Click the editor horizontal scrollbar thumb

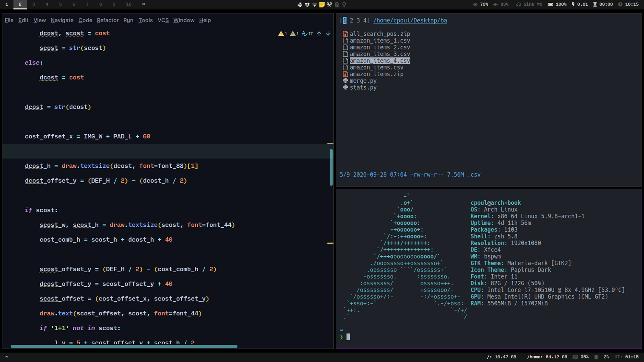point(124,346)
